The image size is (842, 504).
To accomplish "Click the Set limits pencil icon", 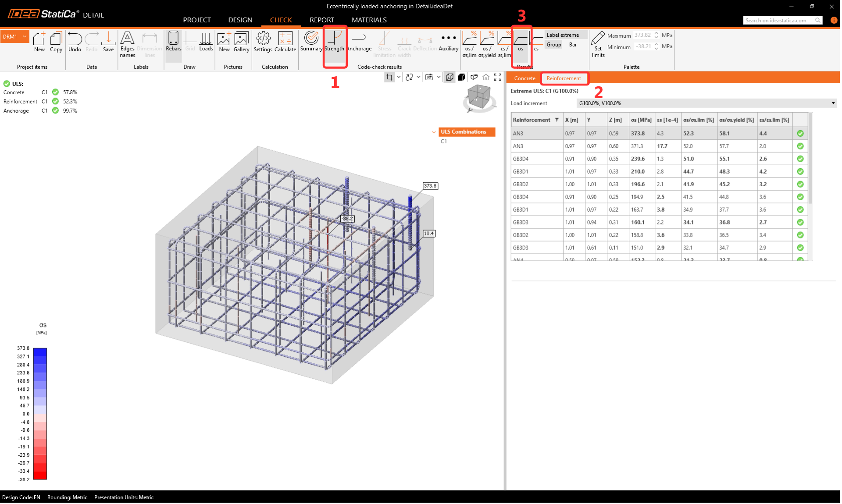I will coord(598,44).
